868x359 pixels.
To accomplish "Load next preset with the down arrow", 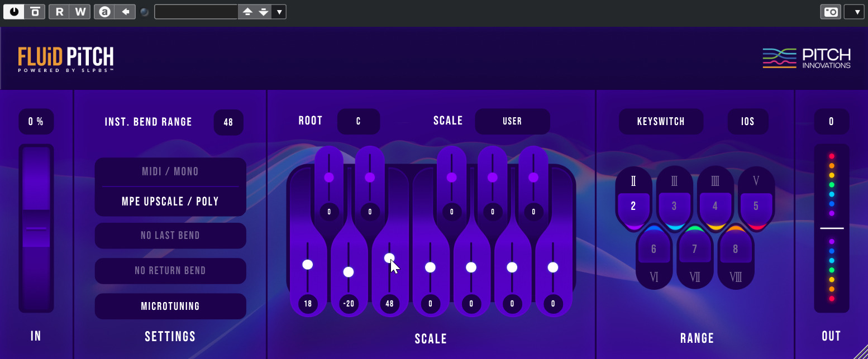I will (264, 12).
